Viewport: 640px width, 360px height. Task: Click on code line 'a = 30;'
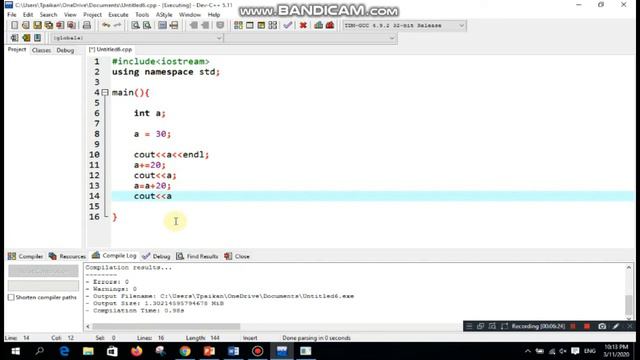point(152,134)
